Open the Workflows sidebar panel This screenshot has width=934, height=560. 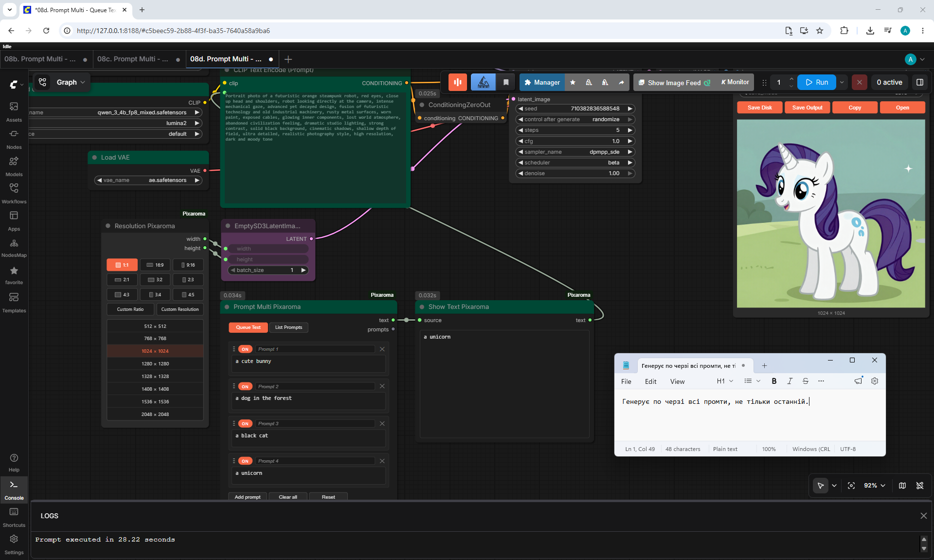14,193
